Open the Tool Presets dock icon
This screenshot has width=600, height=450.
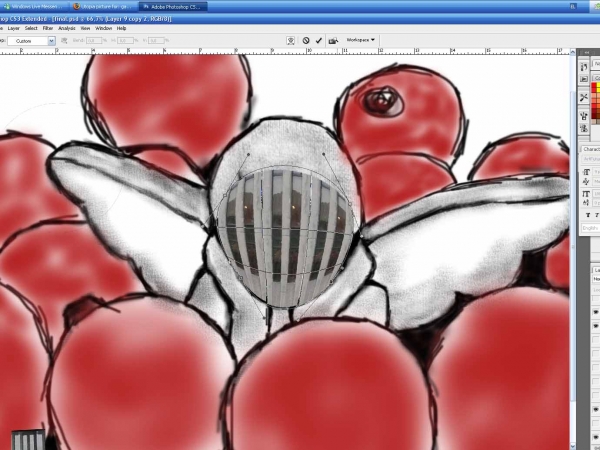(584, 98)
